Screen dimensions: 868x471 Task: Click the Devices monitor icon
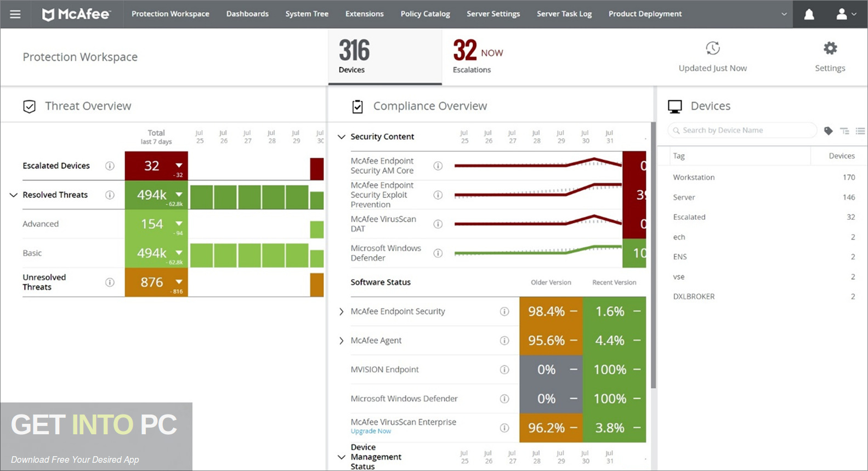(x=675, y=106)
